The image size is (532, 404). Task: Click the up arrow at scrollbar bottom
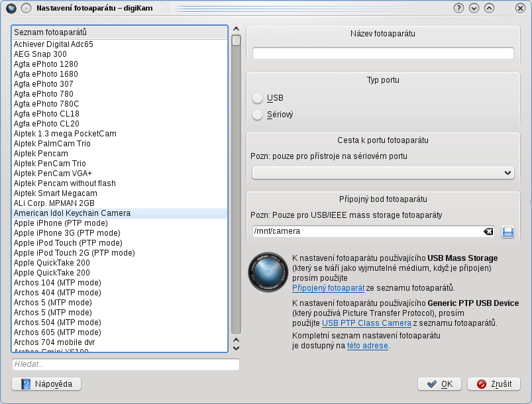pos(236,340)
